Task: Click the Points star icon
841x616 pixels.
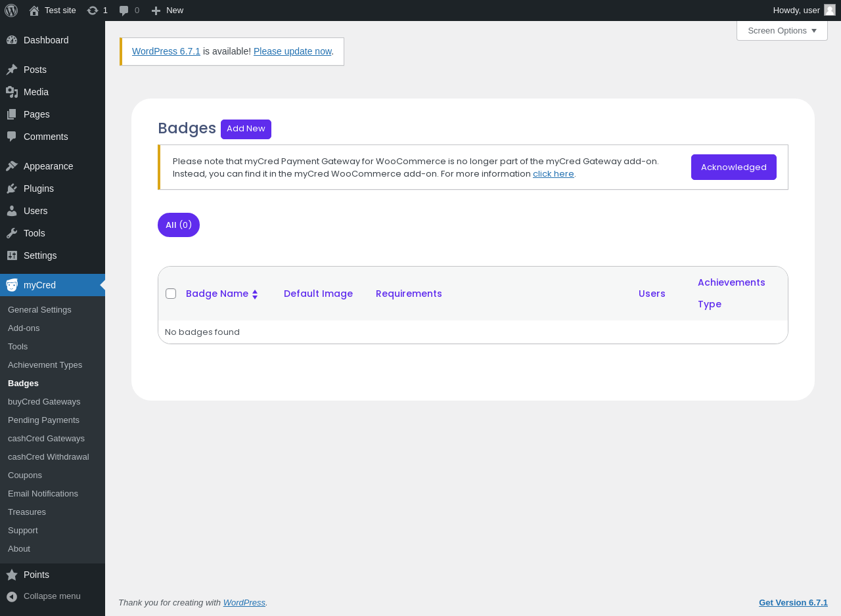Action: (12, 575)
